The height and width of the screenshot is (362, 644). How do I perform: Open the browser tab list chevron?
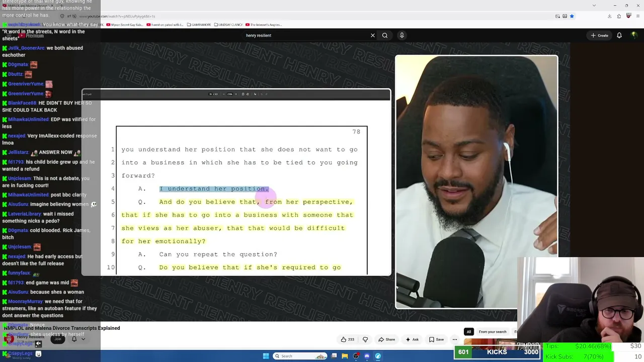click(594, 5)
